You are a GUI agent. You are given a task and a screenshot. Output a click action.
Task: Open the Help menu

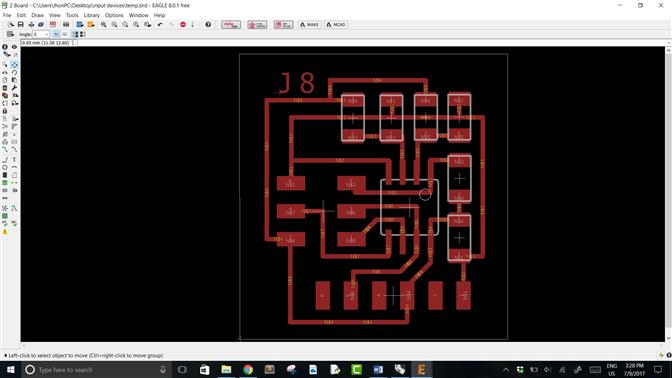159,15
